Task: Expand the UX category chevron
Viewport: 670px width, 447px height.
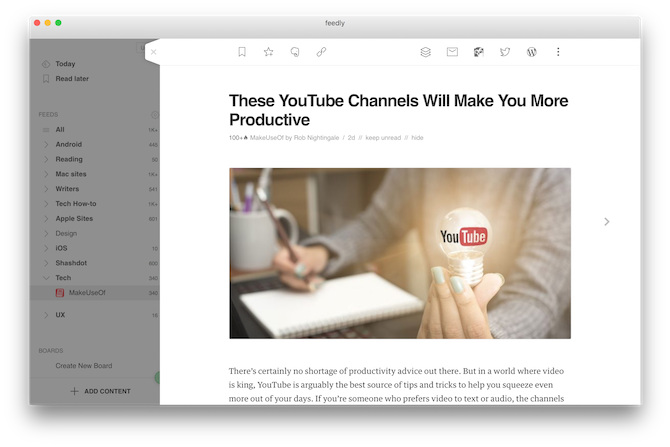Action: pyautogui.click(x=46, y=315)
